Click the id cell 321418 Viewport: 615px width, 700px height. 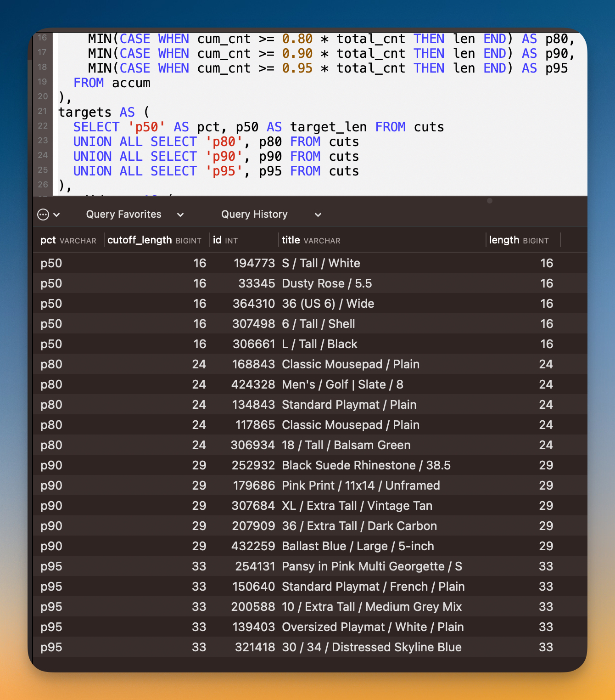coord(255,647)
